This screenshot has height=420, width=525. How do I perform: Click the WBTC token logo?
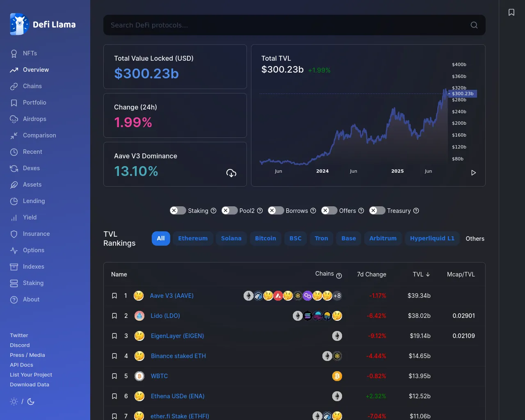click(x=139, y=376)
